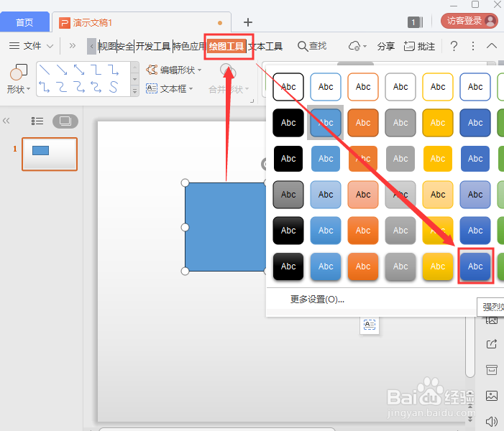Image resolution: width=504 pixels, height=431 pixels.
Task: Open 更多设置(O)... option
Action: [317, 300]
